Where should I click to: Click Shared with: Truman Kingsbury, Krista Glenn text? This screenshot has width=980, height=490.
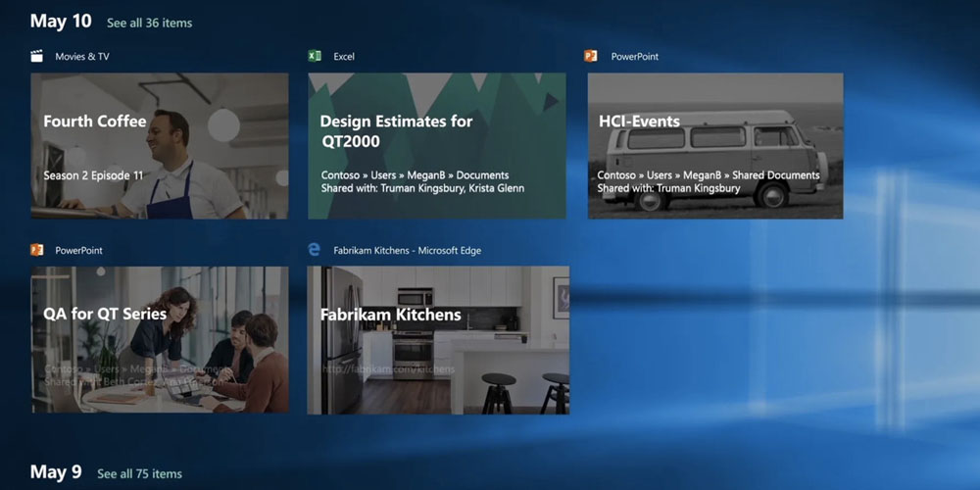pos(422,188)
